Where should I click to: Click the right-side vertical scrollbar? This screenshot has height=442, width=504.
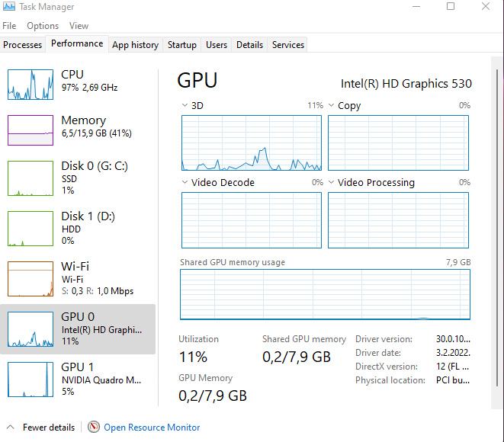[498, 229]
